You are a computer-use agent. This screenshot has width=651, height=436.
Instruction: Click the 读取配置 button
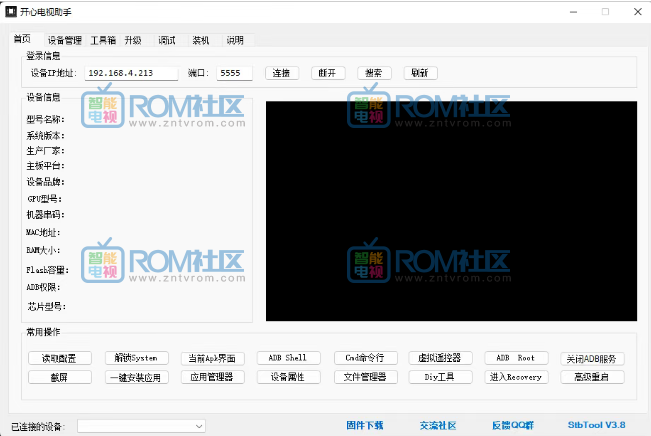point(60,358)
